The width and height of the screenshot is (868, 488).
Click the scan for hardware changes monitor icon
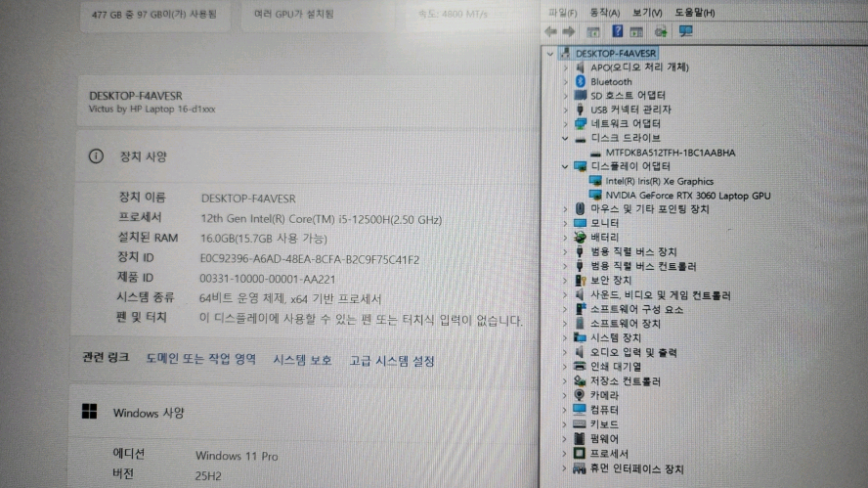click(686, 31)
